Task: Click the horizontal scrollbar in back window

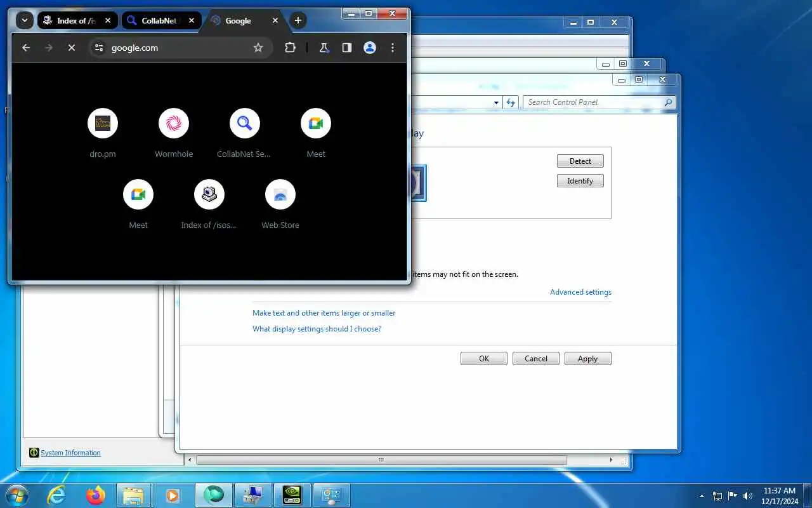Action: [x=381, y=460]
